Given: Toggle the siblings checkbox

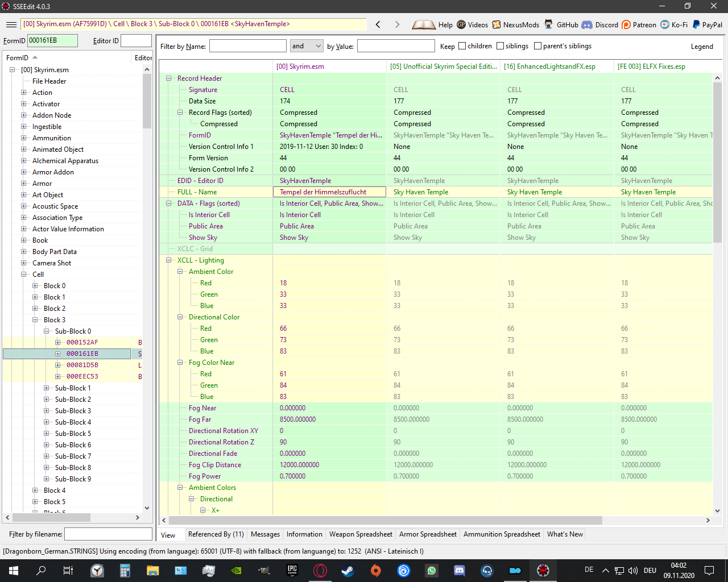Looking at the screenshot, I should click(500, 46).
